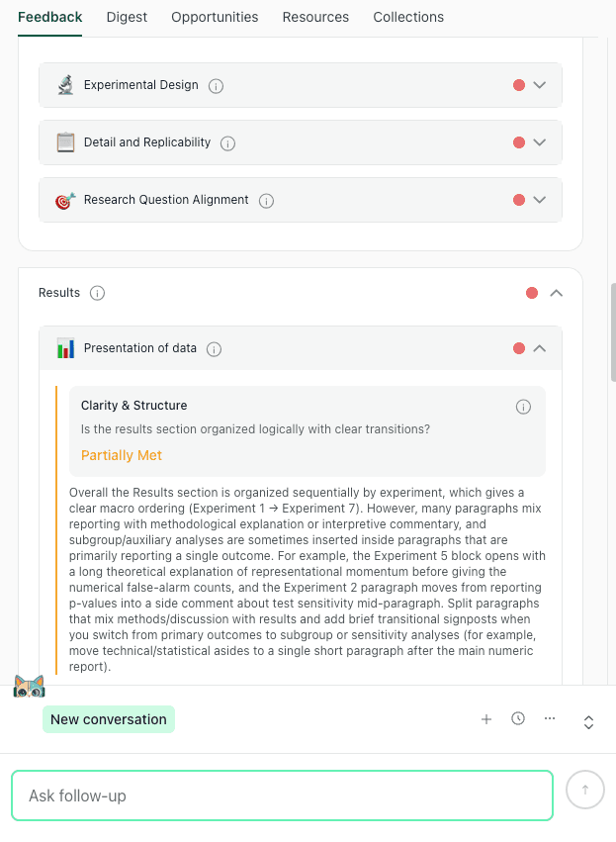Click the send arrow button
Viewport: 616px width, 842px height.
[x=584, y=790]
